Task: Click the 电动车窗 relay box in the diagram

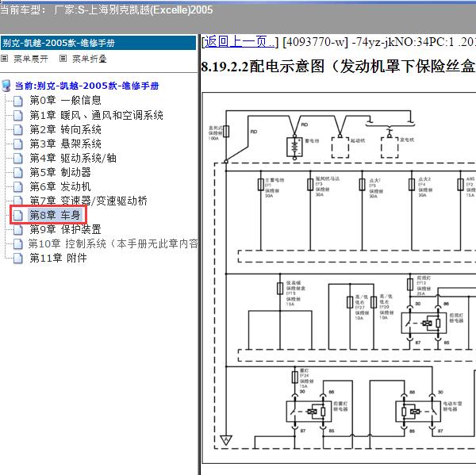Action: (418, 412)
